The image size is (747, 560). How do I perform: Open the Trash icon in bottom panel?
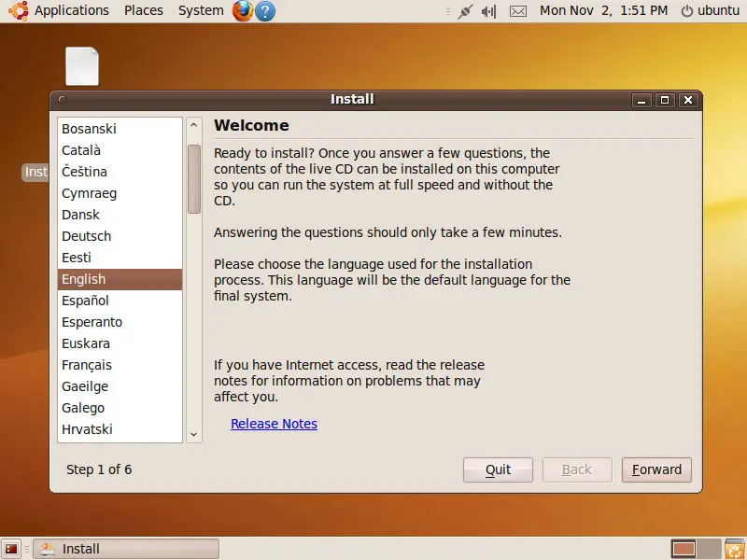click(x=735, y=549)
